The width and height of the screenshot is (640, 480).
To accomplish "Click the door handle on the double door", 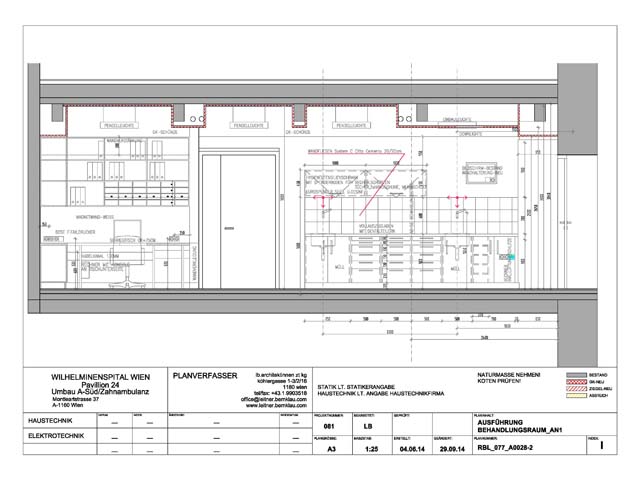I will pos(229,228).
